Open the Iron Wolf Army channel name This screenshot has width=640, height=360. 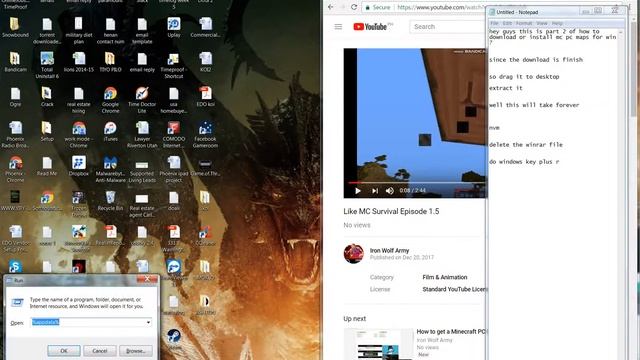coord(389,250)
